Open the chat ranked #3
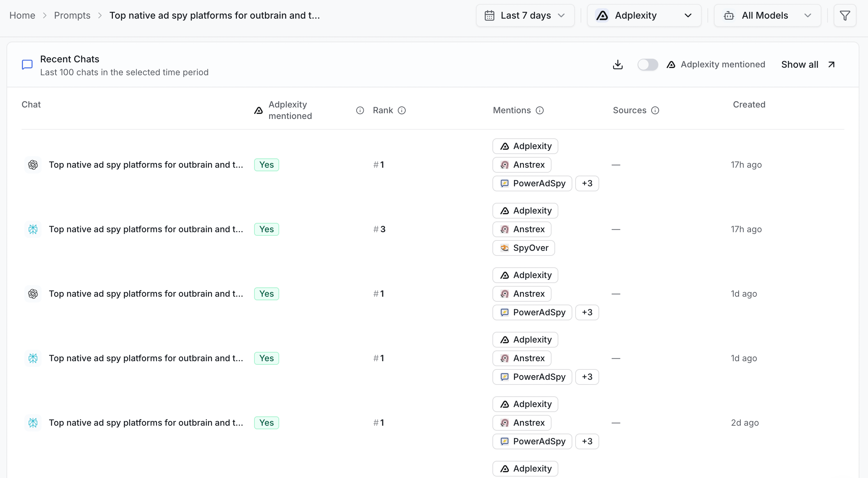Viewport: 868px width, 478px height. pyautogui.click(x=146, y=229)
